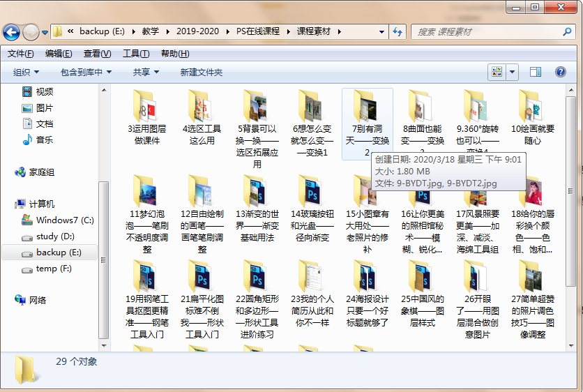The height and width of the screenshot is (392, 583).
Task: Open the 组织 dropdown menu
Action: [26, 73]
